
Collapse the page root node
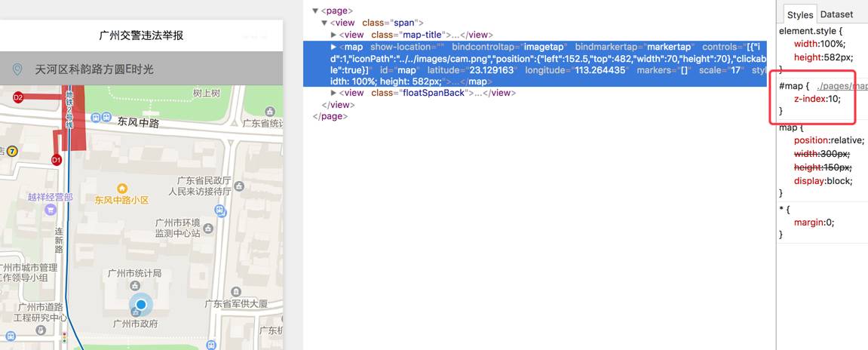pyautogui.click(x=315, y=11)
